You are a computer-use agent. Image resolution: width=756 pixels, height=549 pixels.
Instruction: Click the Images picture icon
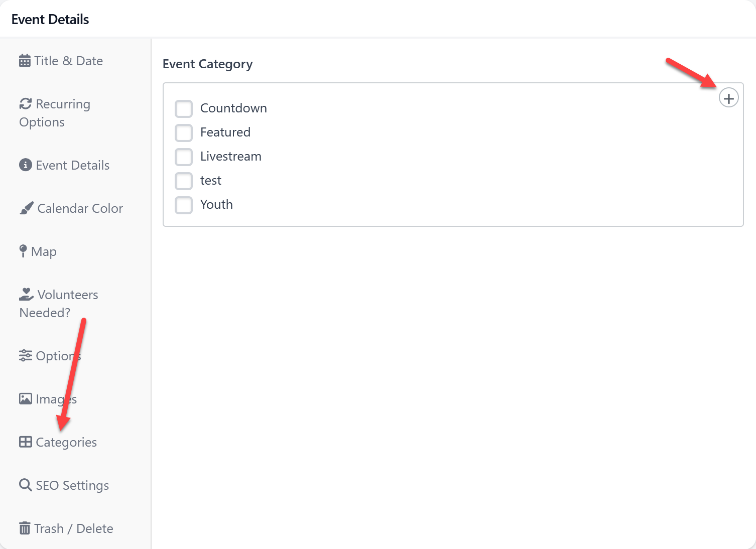point(25,399)
